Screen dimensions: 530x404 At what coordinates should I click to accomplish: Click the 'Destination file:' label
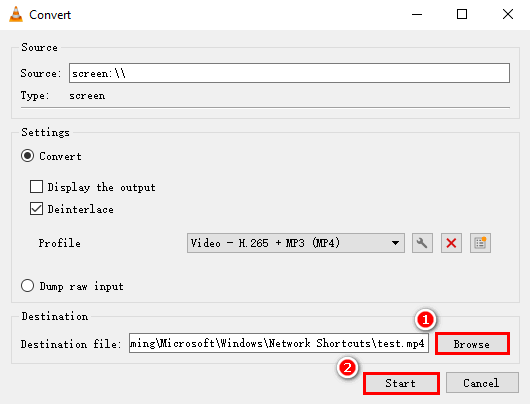point(71,344)
